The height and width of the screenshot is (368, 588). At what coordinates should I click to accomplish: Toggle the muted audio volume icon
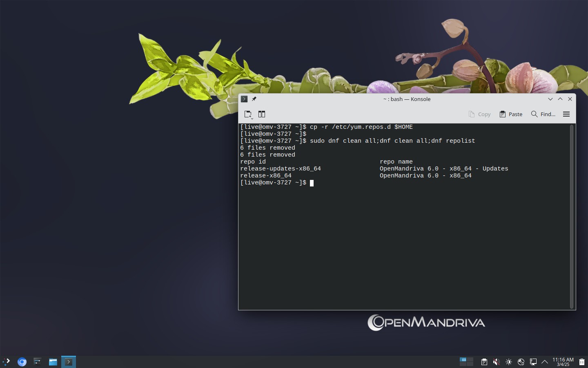tap(496, 362)
